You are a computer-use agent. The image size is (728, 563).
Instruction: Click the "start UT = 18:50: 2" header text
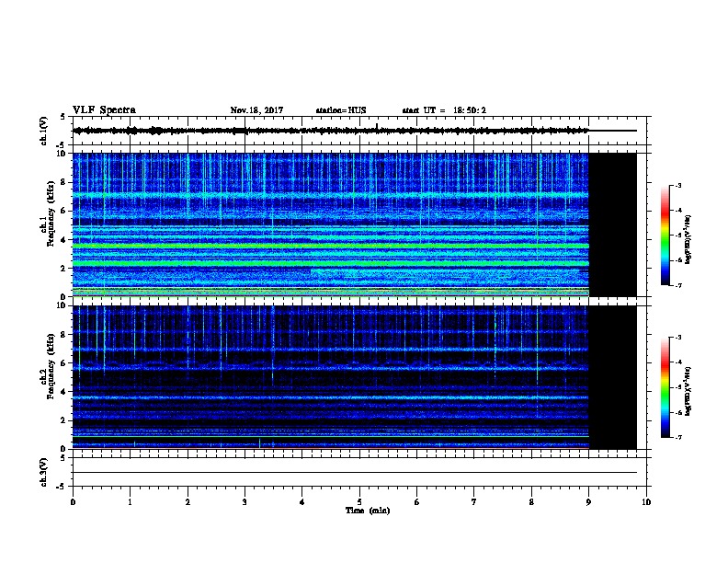444,110
